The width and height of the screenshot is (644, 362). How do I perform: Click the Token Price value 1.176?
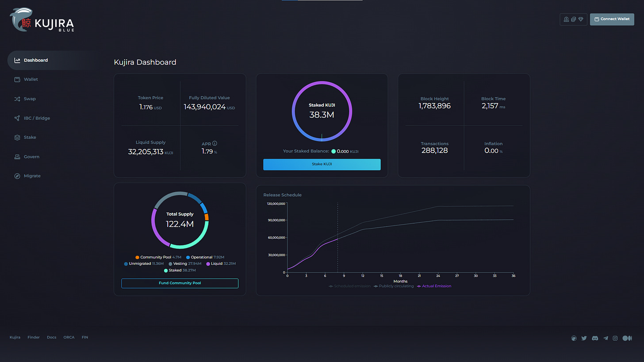click(146, 107)
